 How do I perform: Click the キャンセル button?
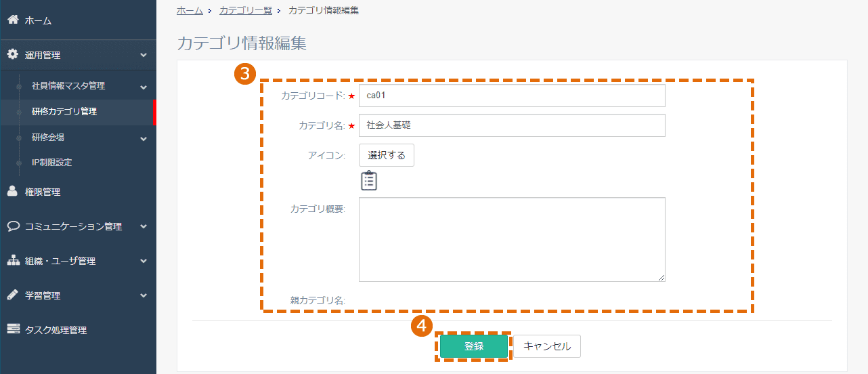547,346
